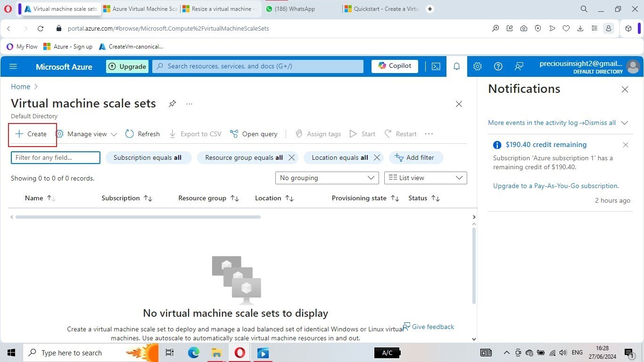644x362 pixels.
Task: Switch to the Quickstart - Create a Virtual tab
Action: pyautogui.click(x=382, y=9)
